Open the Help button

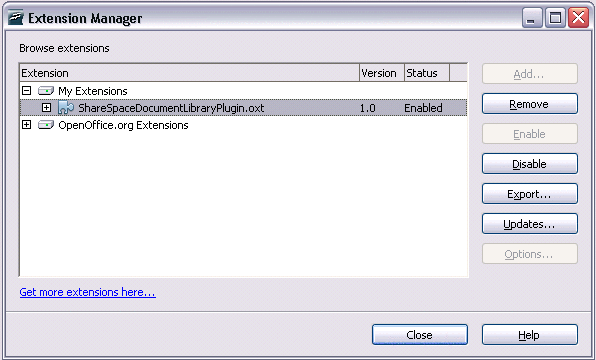pos(530,335)
